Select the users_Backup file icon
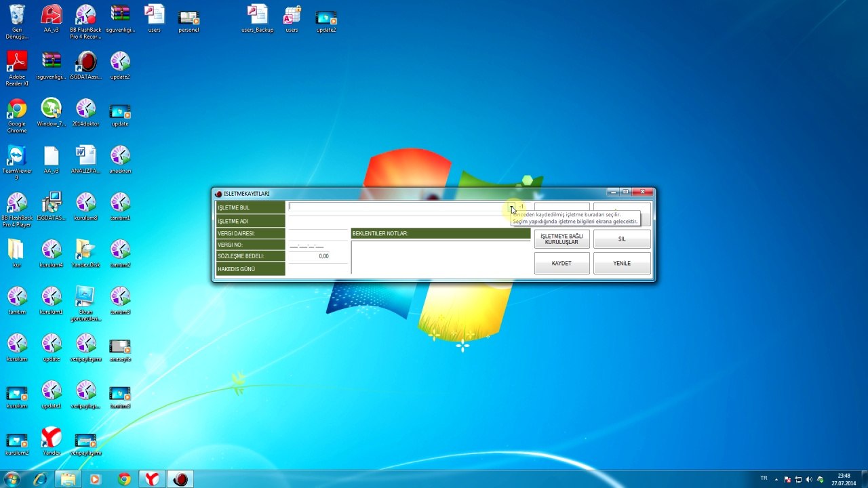Screen dimensions: 868x488 coord(257,19)
